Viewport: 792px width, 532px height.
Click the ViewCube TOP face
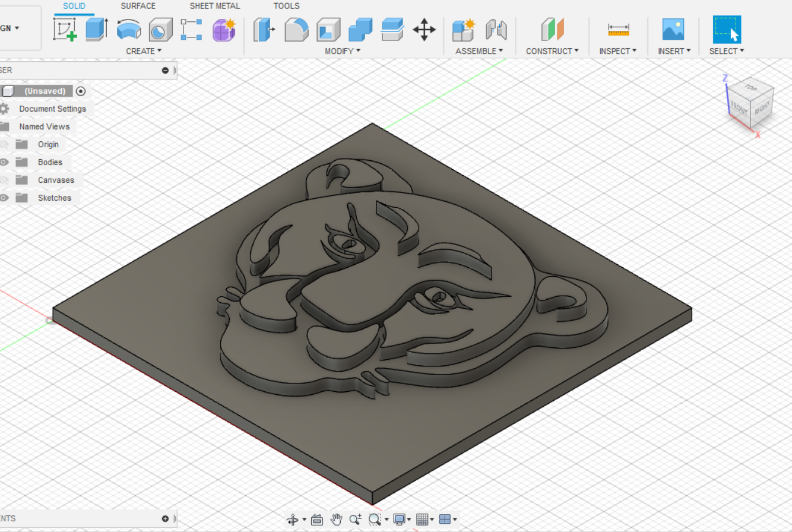(752, 88)
